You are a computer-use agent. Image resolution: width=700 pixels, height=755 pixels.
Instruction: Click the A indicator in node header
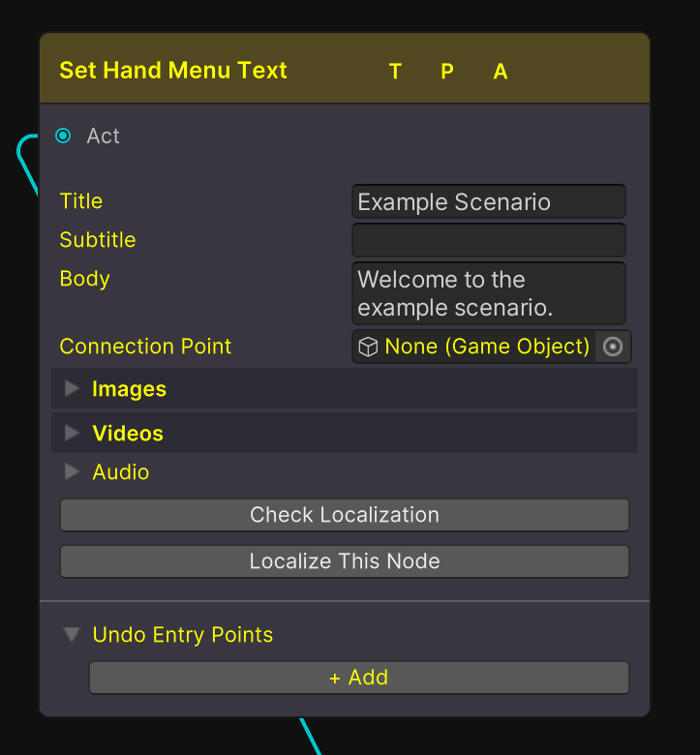point(501,72)
